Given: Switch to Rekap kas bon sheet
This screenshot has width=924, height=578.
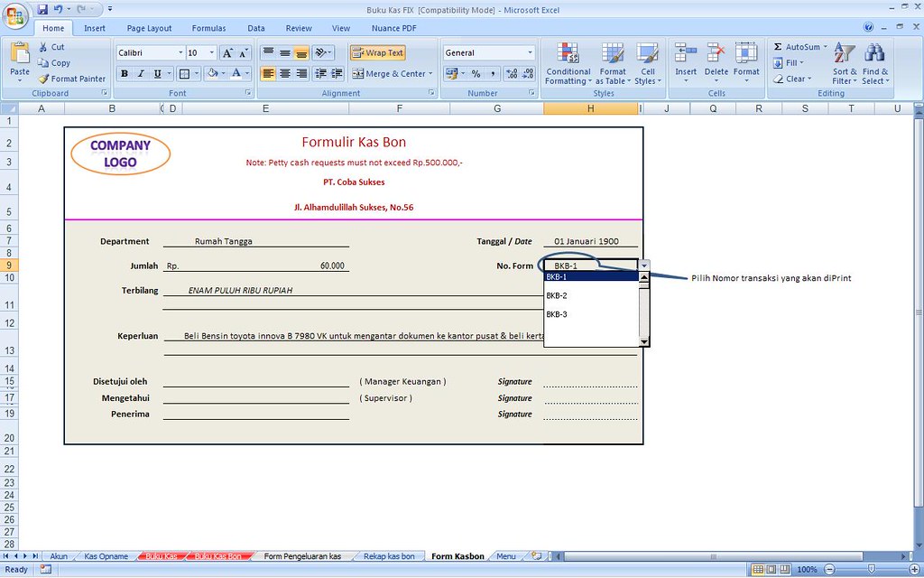Looking at the screenshot, I should (x=389, y=556).
